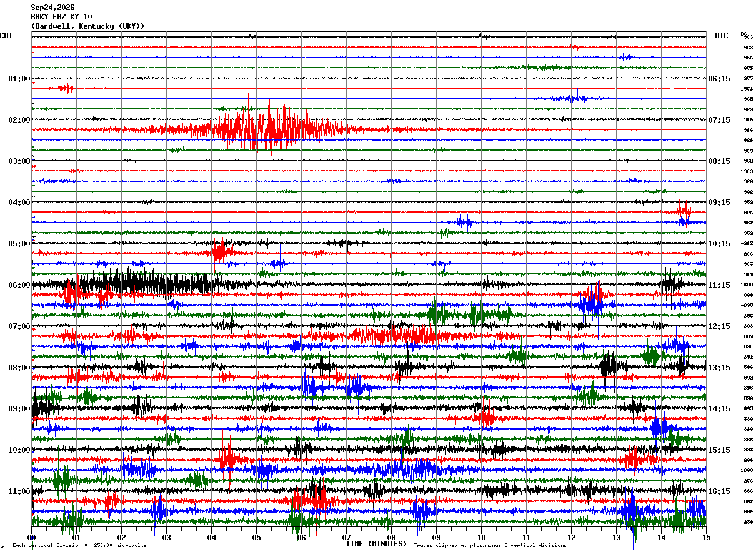Select minute 05 tick on time axis
This screenshot has width=756, height=554.
tap(256, 537)
